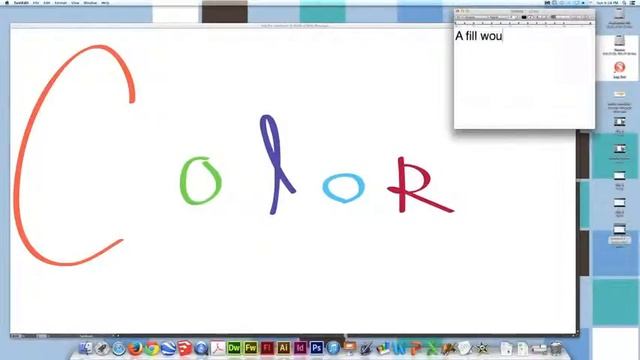Launch Adobe Acrobat from the dock
The height and width of the screenshot is (360, 640).
click(x=218, y=348)
